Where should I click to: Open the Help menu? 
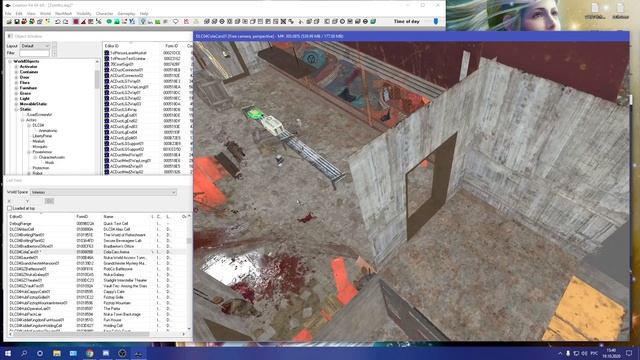pos(144,13)
